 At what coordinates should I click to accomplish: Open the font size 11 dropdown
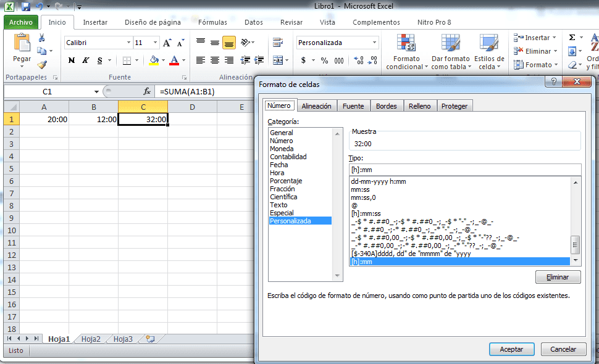(x=155, y=43)
